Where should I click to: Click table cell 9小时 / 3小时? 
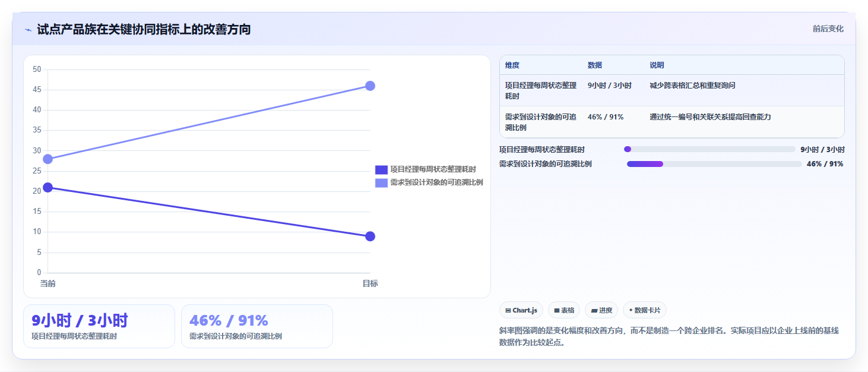click(x=610, y=86)
